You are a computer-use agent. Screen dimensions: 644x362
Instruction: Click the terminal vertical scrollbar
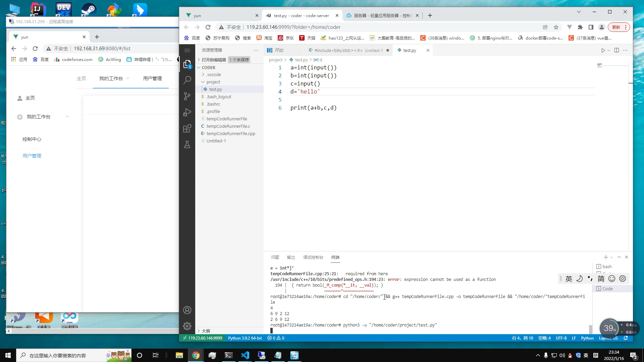point(590,329)
